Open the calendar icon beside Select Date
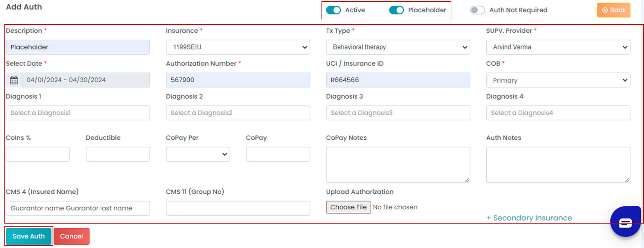 [14, 80]
